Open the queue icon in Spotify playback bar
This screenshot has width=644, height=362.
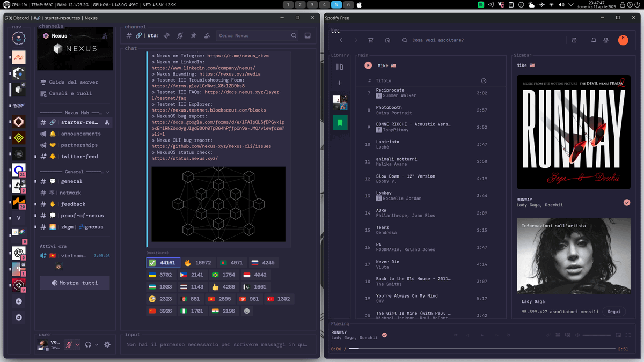point(558,335)
